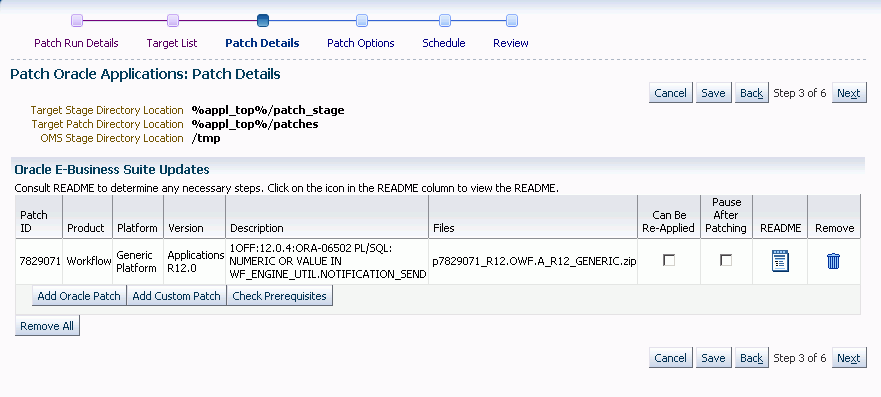Image resolution: width=881 pixels, height=397 pixels.
Task: Click the Patch Options step marker
Action: [x=362, y=21]
